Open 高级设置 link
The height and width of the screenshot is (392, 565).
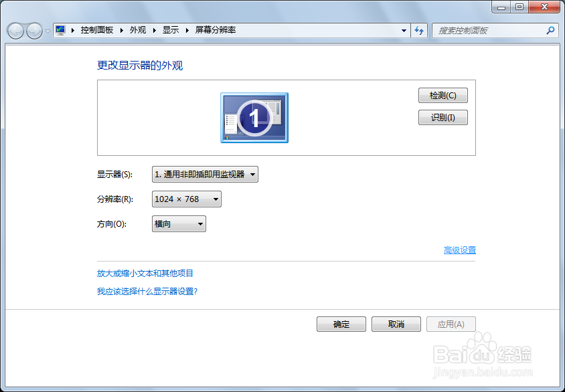460,250
